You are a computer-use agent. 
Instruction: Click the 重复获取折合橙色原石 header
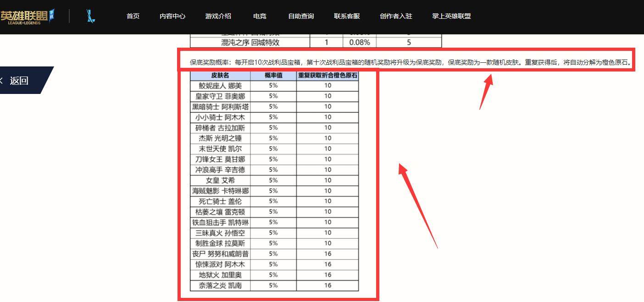(328, 75)
